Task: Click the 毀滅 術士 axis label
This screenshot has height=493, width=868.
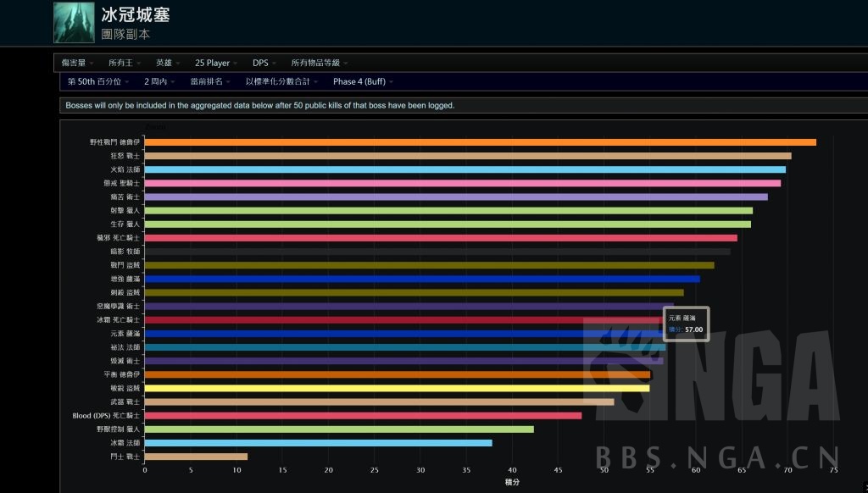Action: click(125, 361)
